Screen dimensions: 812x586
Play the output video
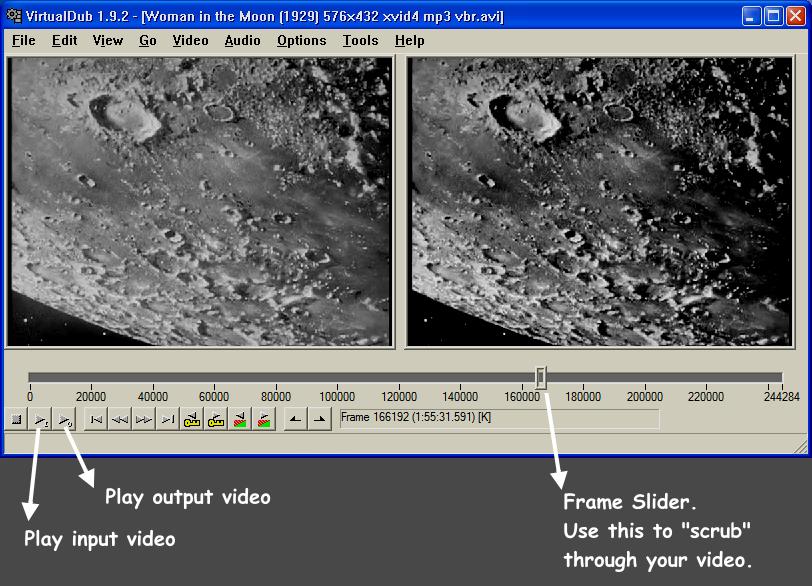(x=64, y=419)
